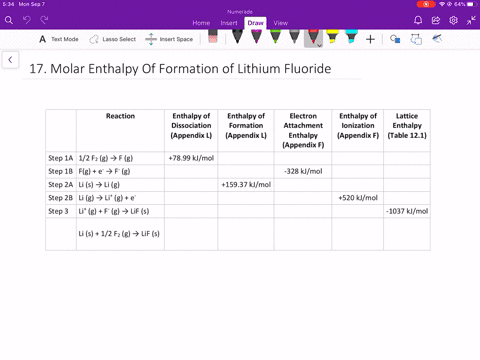Image resolution: width=480 pixels, height=360 pixels.
Task: Click the +520 kJ/mol value
Action: point(358,198)
